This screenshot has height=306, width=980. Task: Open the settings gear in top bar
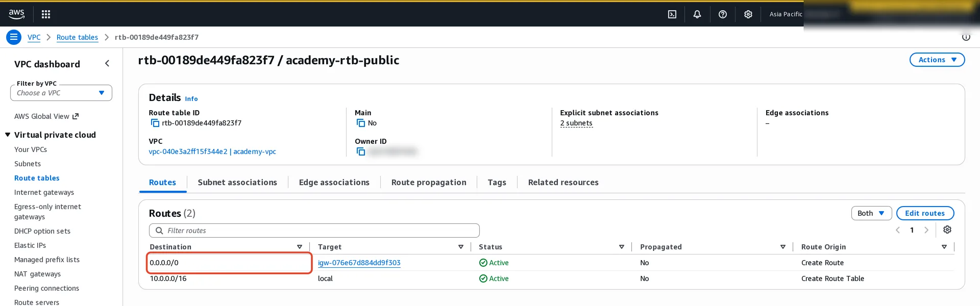pos(748,14)
